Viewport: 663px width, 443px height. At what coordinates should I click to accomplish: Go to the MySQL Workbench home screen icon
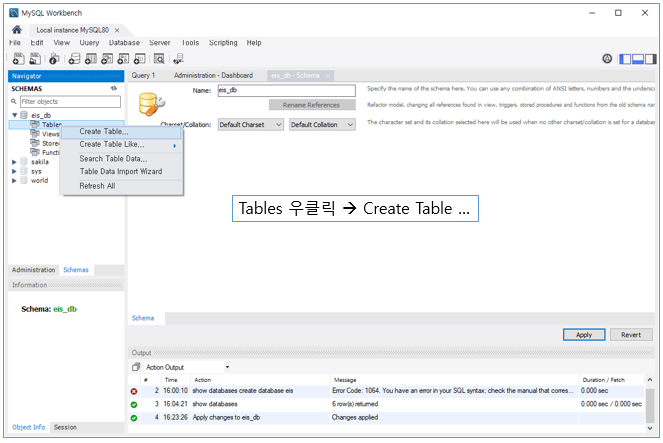point(17,30)
